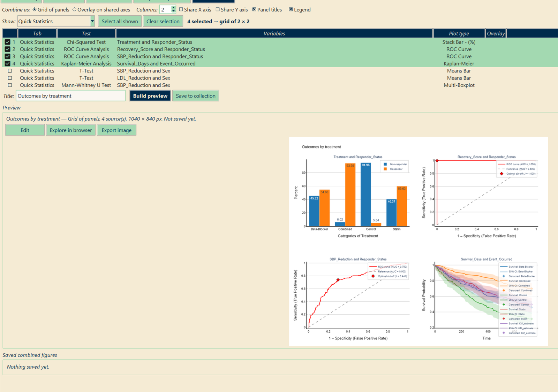
Task: Click Save to collection button
Action: (x=196, y=96)
